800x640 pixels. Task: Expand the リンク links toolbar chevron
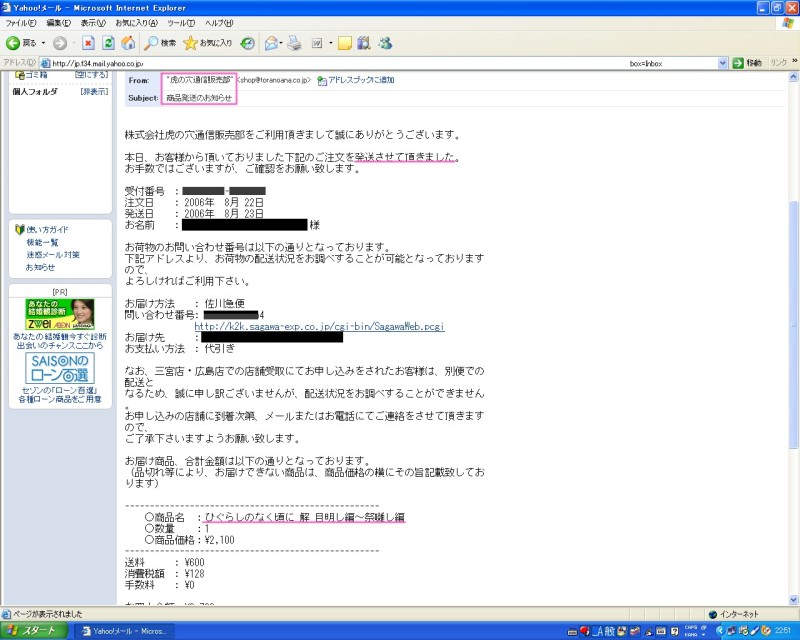tap(794, 61)
